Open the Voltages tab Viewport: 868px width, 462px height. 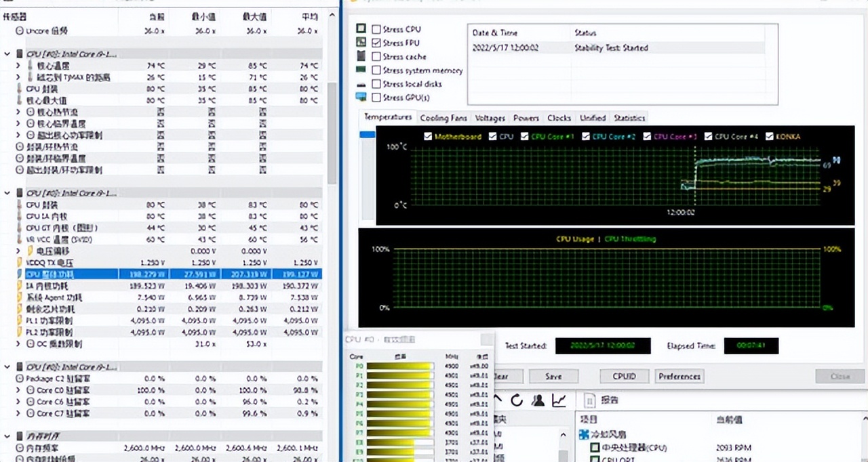click(490, 118)
